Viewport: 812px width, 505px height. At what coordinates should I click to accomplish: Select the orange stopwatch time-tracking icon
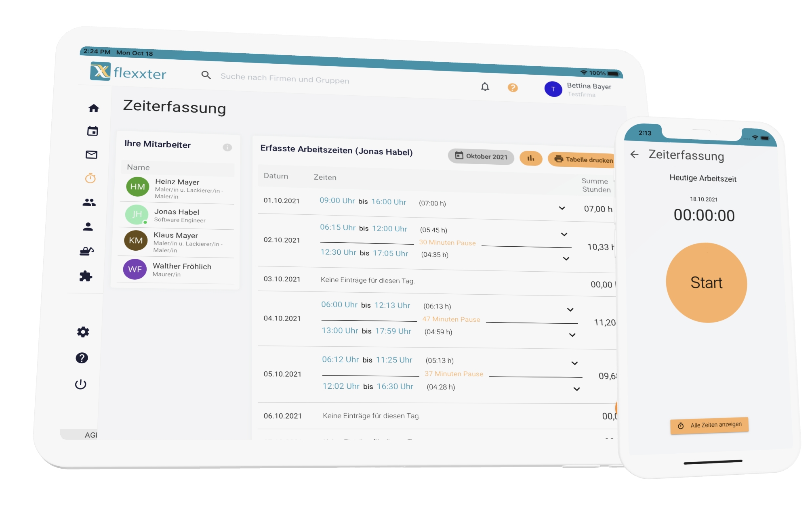pyautogui.click(x=90, y=178)
